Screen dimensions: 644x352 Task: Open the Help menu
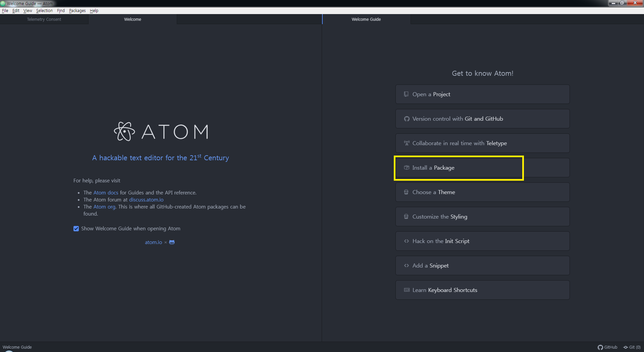(94, 11)
